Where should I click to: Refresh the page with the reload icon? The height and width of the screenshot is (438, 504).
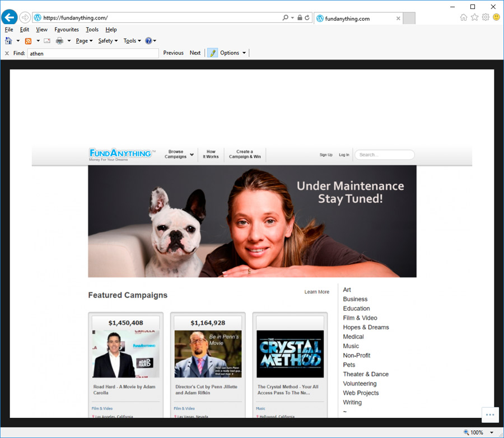point(307,18)
